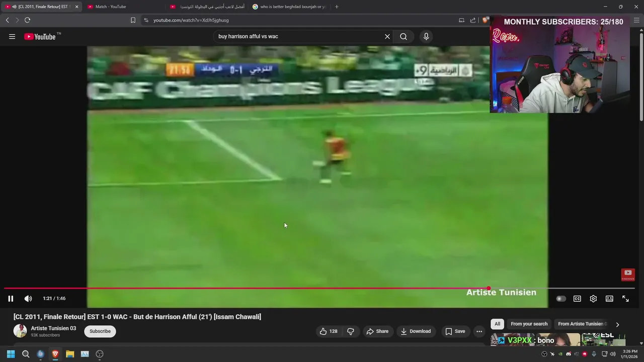Dislike the video with thumbs down

pyautogui.click(x=351, y=331)
